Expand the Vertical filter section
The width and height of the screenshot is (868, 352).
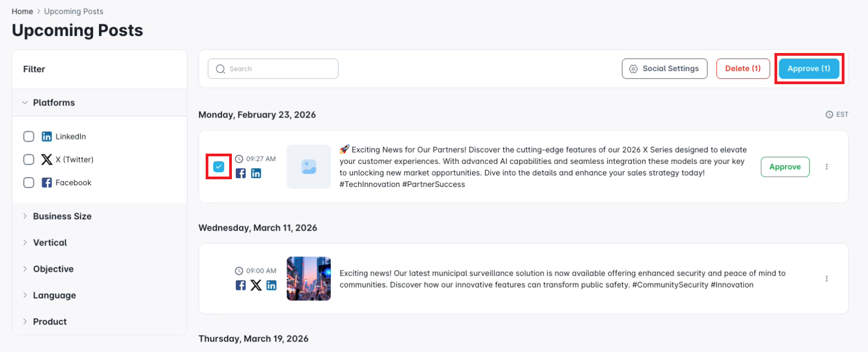pos(25,243)
